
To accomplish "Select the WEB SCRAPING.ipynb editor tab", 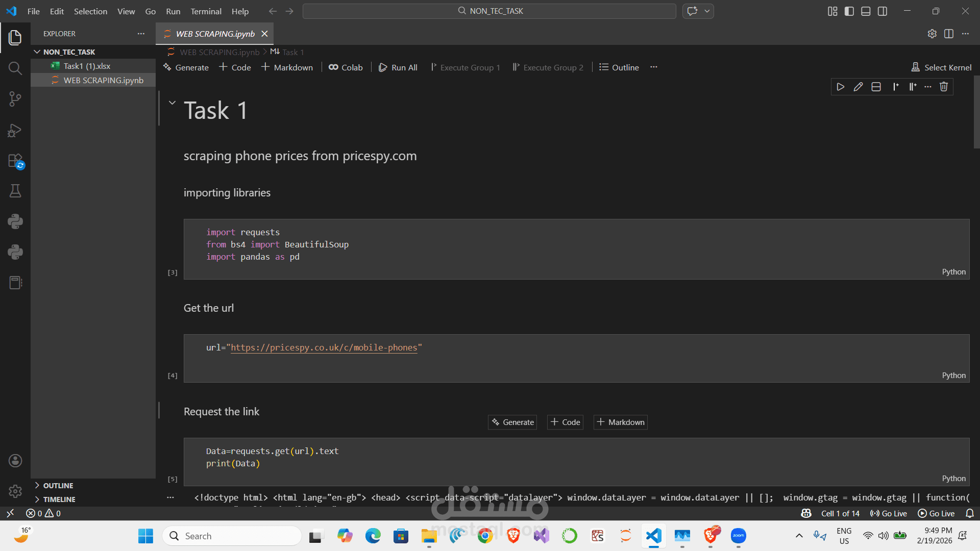I will pos(215,34).
